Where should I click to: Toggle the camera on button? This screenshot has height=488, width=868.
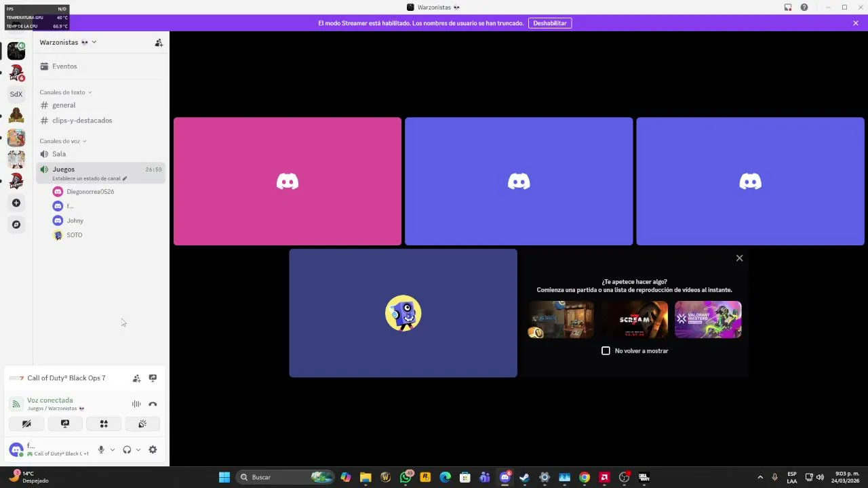click(26, 424)
